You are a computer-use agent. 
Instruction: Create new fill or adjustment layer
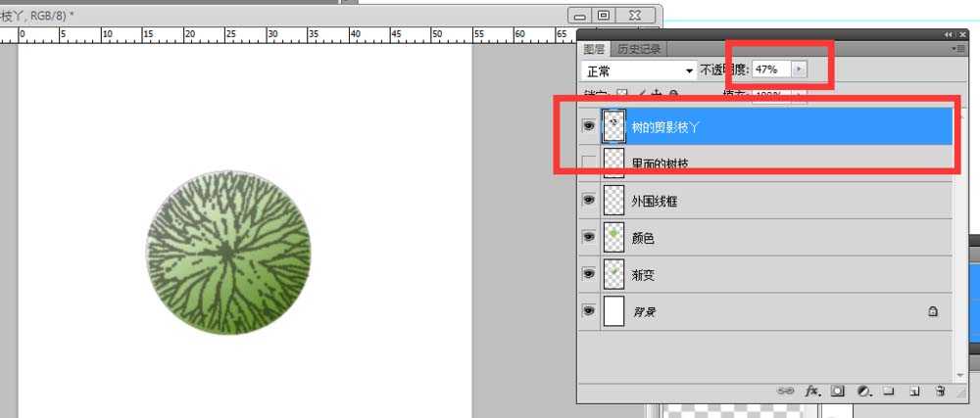pyautogui.click(x=865, y=392)
